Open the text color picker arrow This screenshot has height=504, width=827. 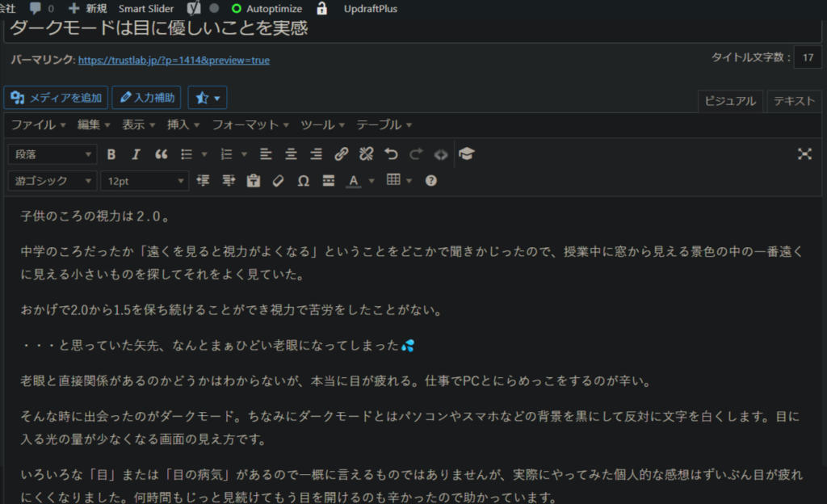(x=372, y=181)
